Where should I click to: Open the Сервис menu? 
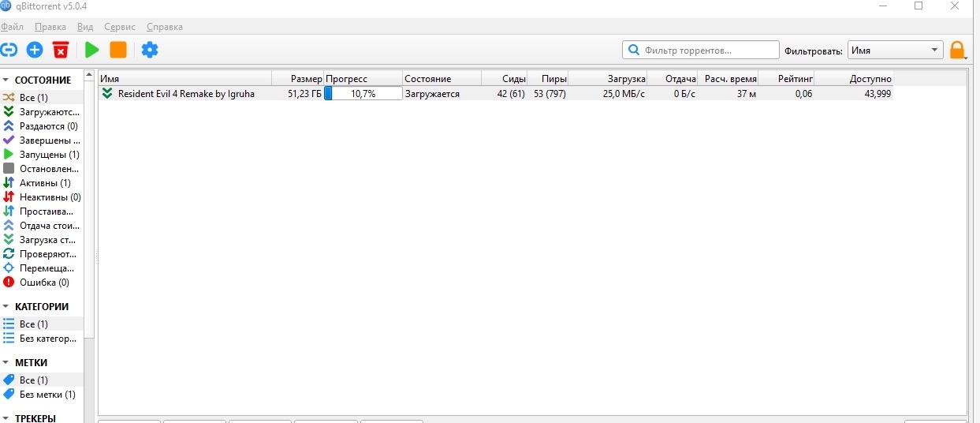point(120,27)
